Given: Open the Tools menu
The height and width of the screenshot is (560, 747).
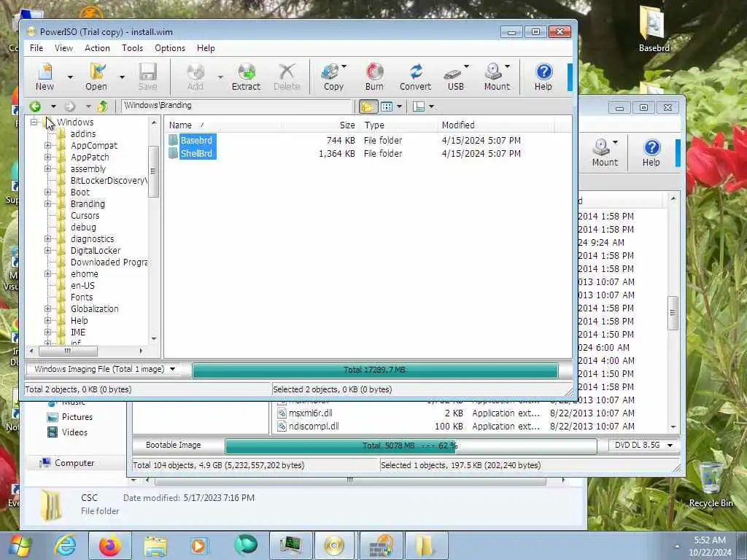Looking at the screenshot, I should click(133, 48).
